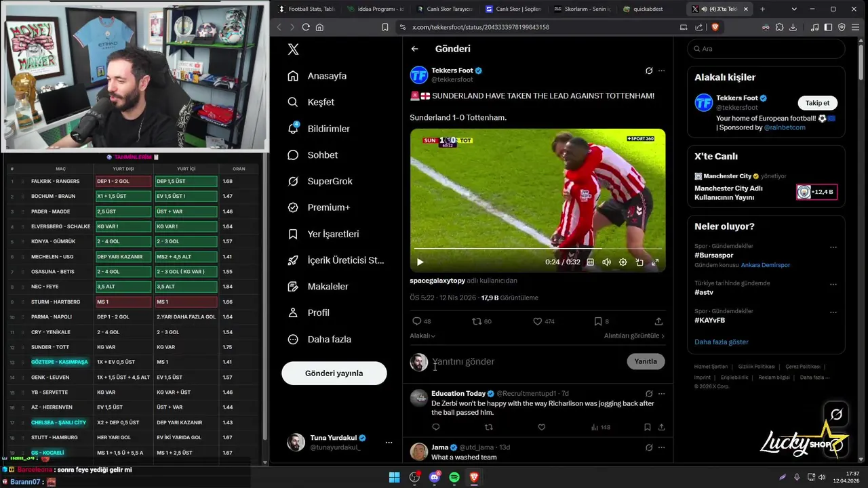Open floating Grok button
Screen dimensions: 868x488
tap(837, 414)
